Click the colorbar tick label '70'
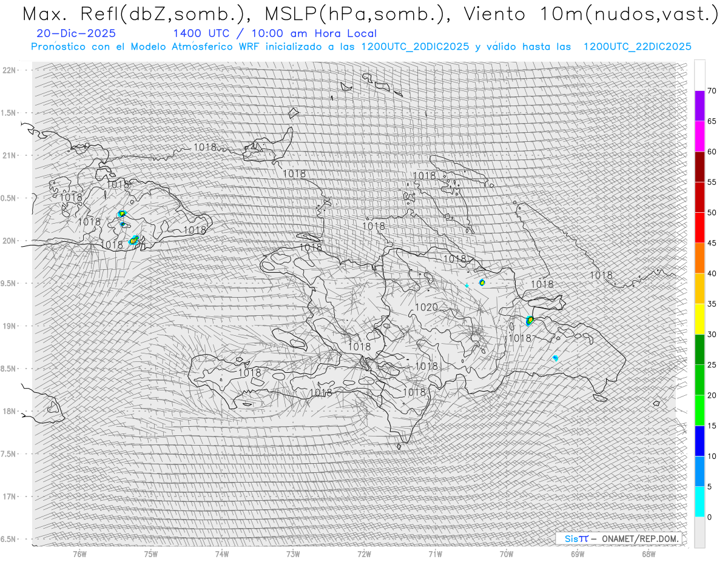This screenshot has width=728, height=562. point(712,91)
